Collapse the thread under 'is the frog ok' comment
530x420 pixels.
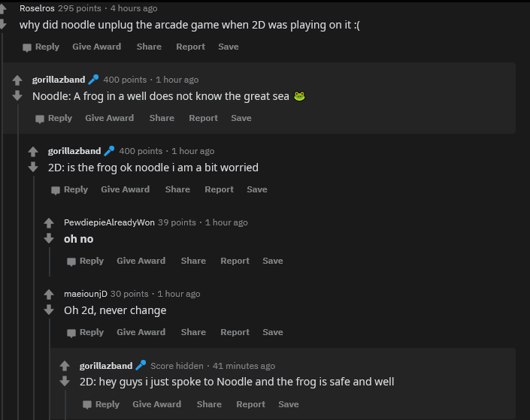(x=34, y=301)
